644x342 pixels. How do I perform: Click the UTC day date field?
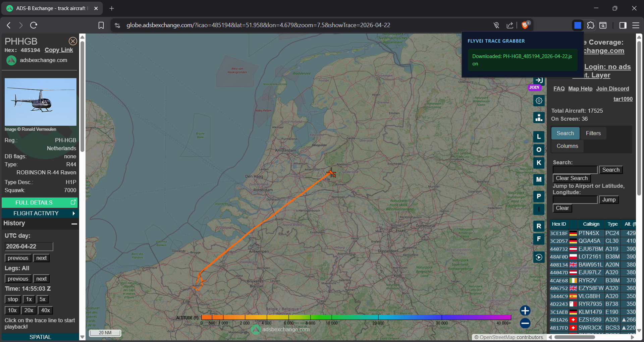pos(29,246)
